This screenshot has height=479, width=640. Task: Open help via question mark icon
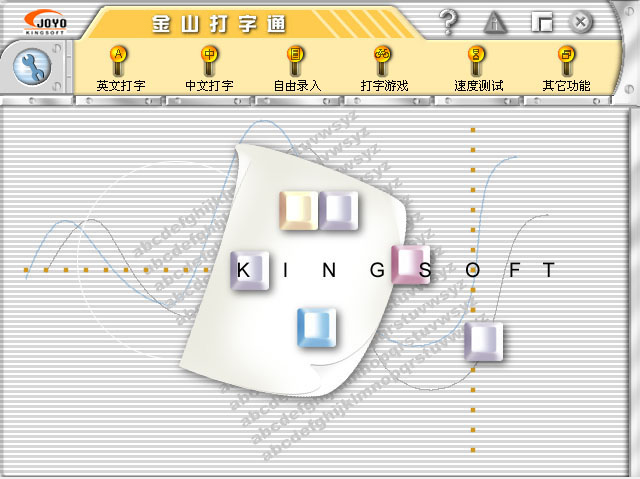point(448,22)
